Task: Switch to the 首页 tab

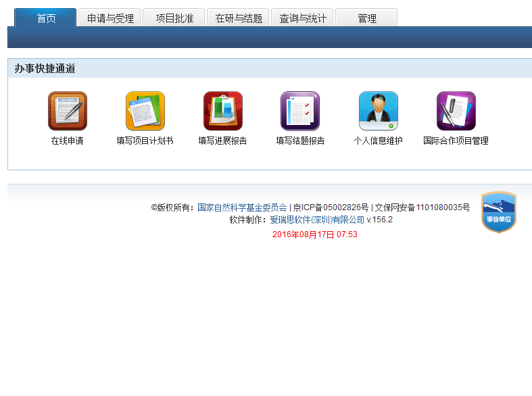Action: click(x=45, y=18)
